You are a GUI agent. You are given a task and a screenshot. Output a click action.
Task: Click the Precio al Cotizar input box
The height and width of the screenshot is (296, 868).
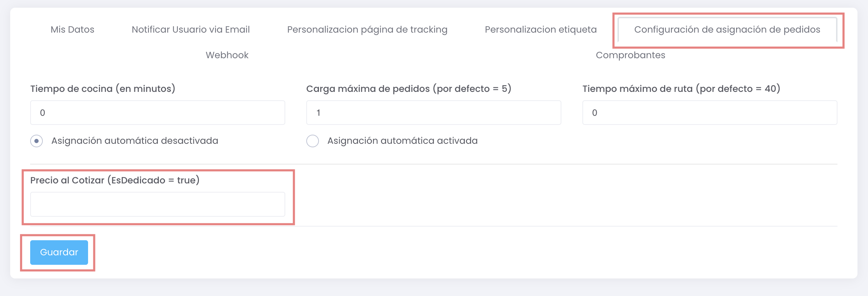click(x=158, y=204)
